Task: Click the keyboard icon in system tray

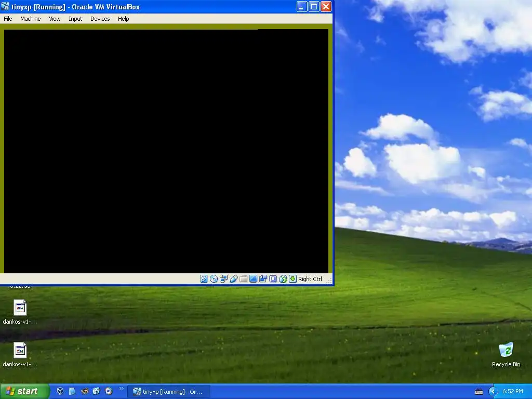Action: (x=478, y=392)
